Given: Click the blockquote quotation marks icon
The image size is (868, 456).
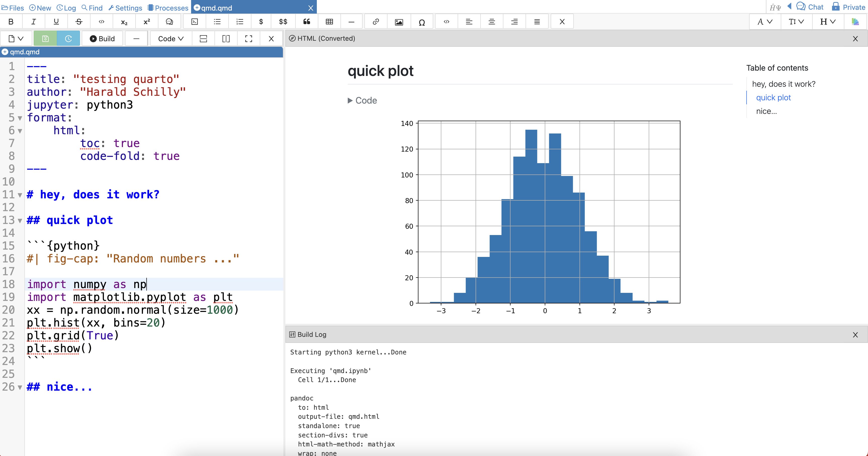Looking at the screenshot, I should pyautogui.click(x=306, y=22).
